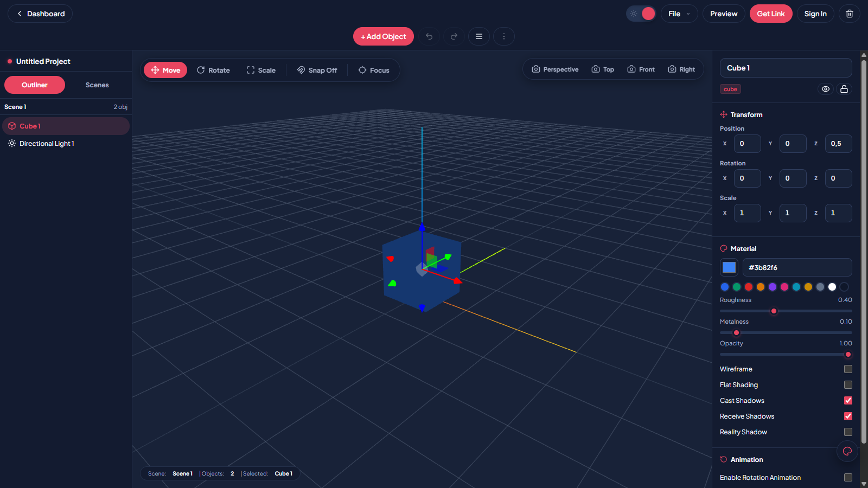
Task: Enable Rotation Animation checkbox
Action: pos(848,478)
